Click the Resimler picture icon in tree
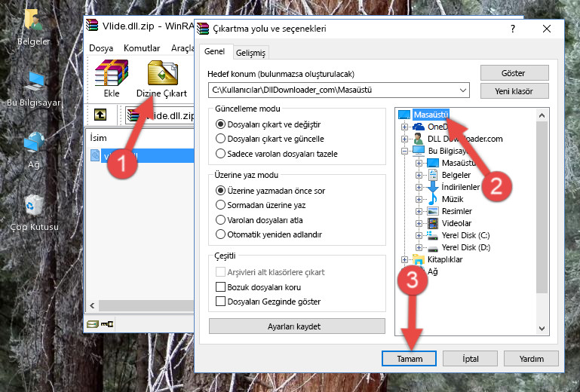This screenshot has width=580, height=392. [x=432, y=211]
